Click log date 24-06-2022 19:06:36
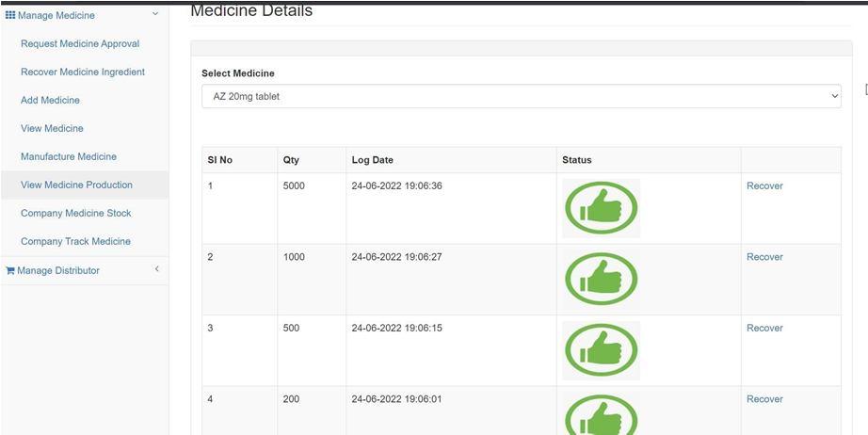The height and width of the screenshot is (435, 868). tap(396, 185)
